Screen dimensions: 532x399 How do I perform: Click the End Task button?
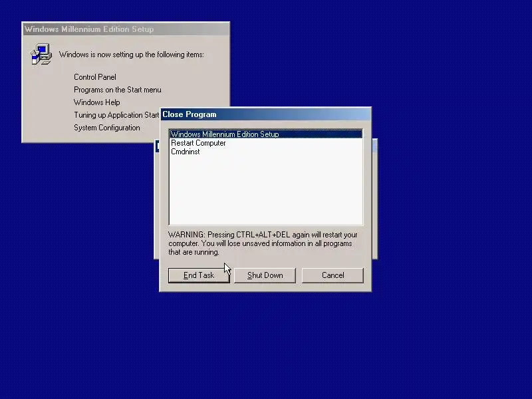(199, 275)
